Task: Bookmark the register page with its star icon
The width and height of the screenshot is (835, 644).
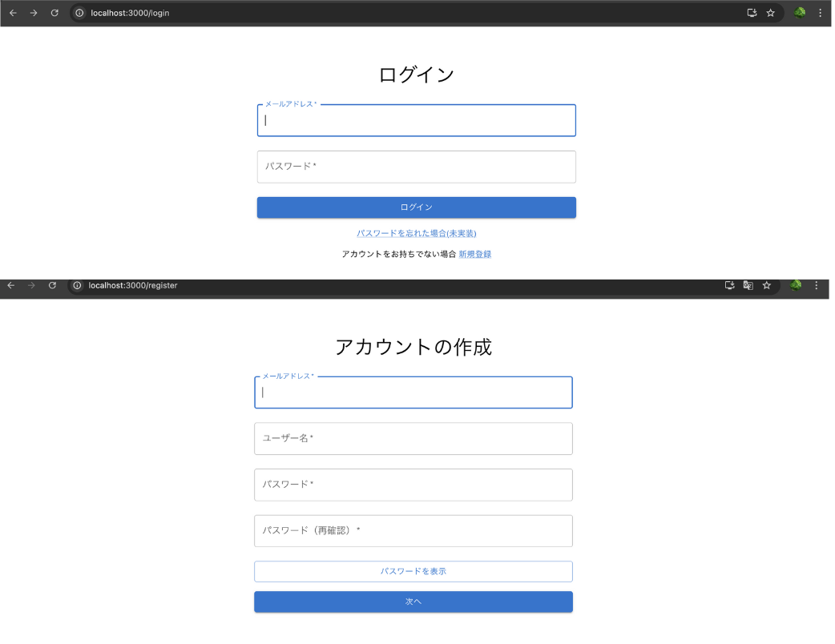Action: pos(768,285)
